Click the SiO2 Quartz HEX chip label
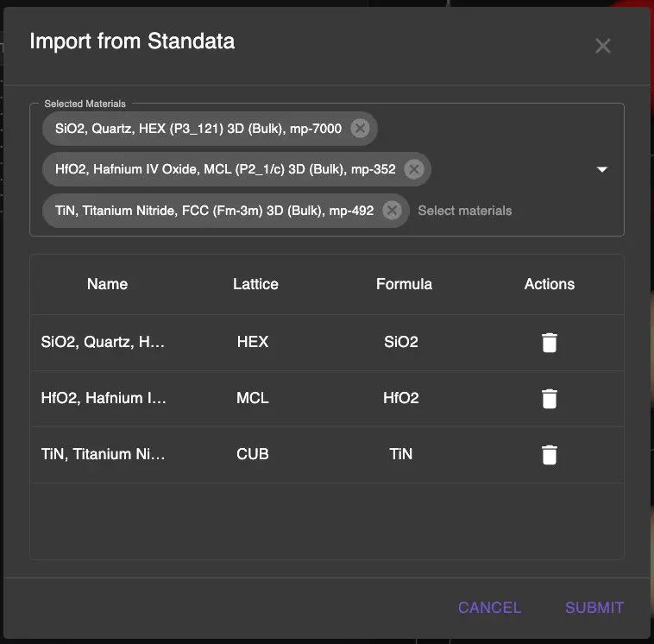 coord(198,129)
